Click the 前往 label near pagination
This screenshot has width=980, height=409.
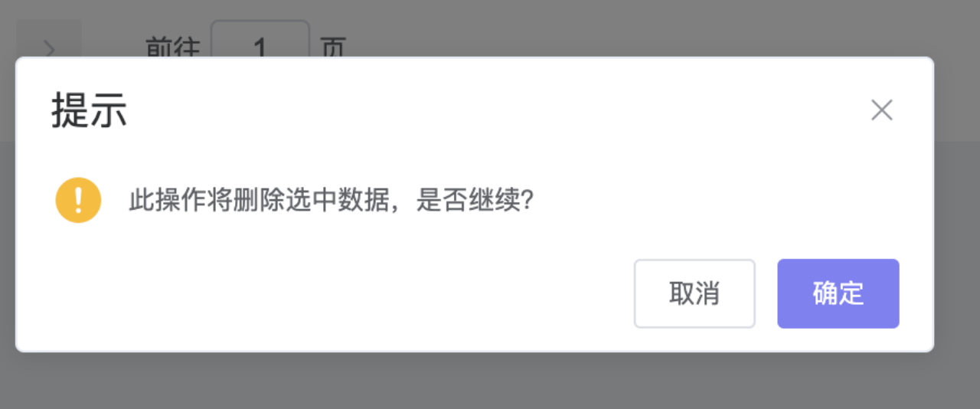click(x=172, y=47)
